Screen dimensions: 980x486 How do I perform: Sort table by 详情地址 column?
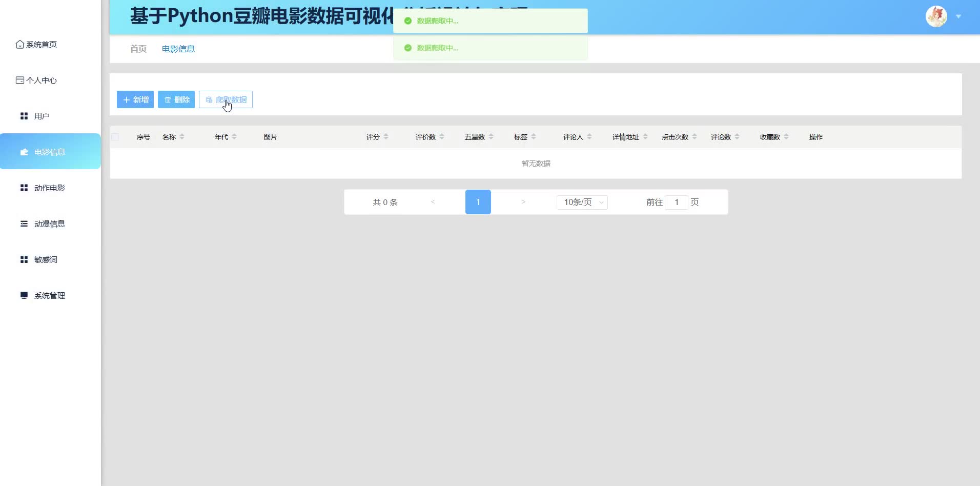tap(645, 137)
